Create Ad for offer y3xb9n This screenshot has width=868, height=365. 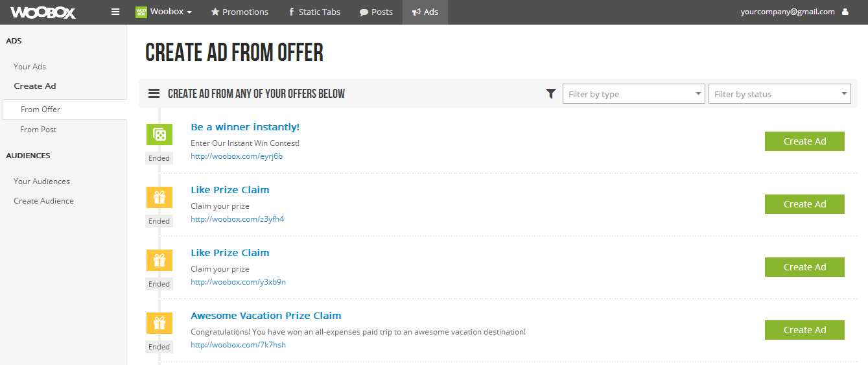point(804,267)
